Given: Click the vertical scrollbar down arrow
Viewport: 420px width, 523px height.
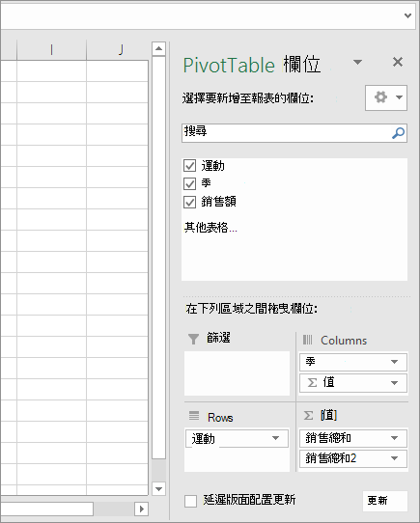Looking at the screenshot, I should pos(159,489).
